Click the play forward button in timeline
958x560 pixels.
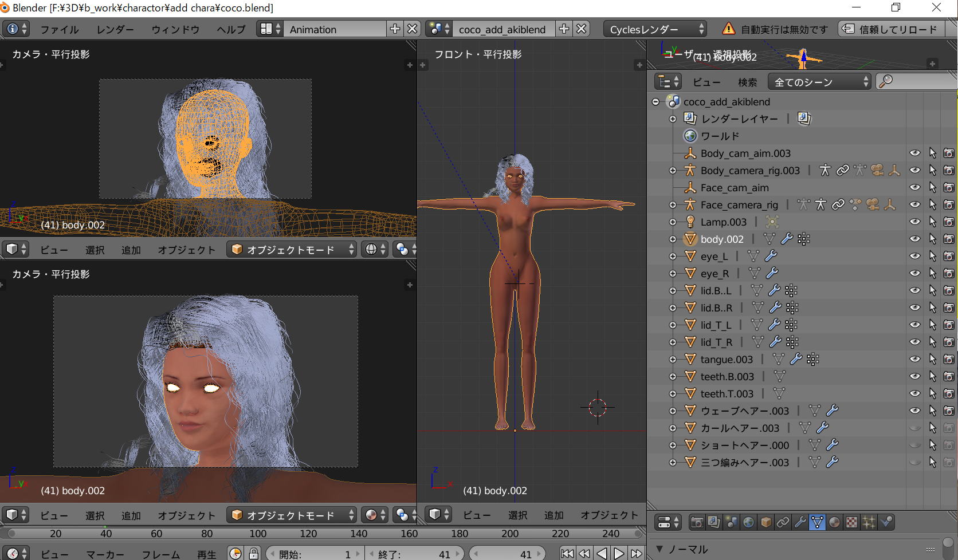click(619, 553)
